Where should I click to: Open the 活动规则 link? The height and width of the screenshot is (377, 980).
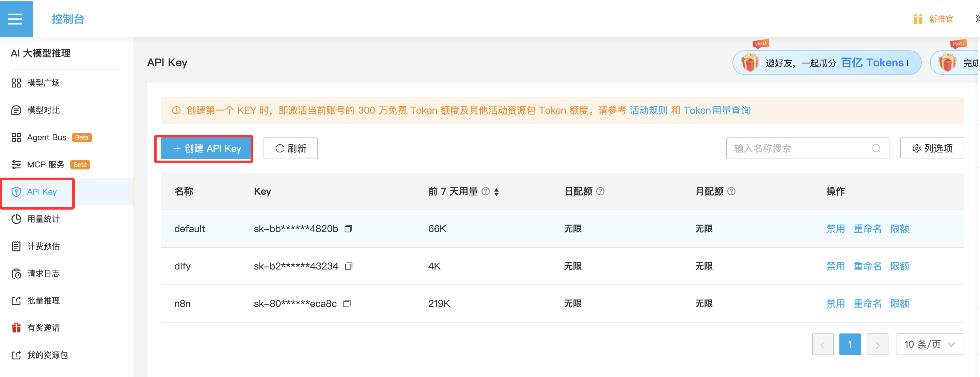coord(648,110)
